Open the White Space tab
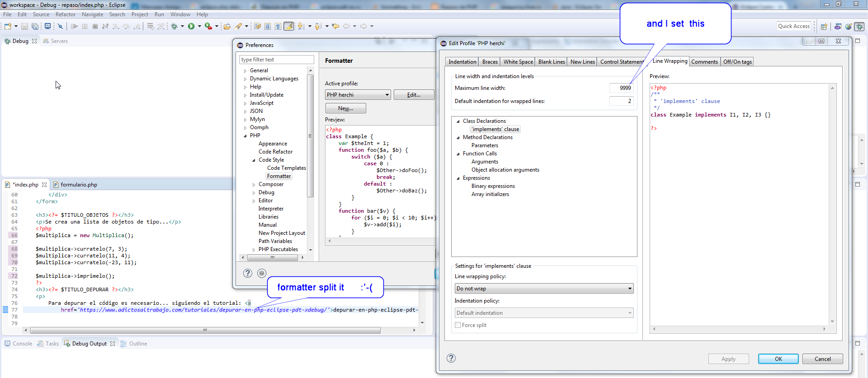 pos(518,62)
